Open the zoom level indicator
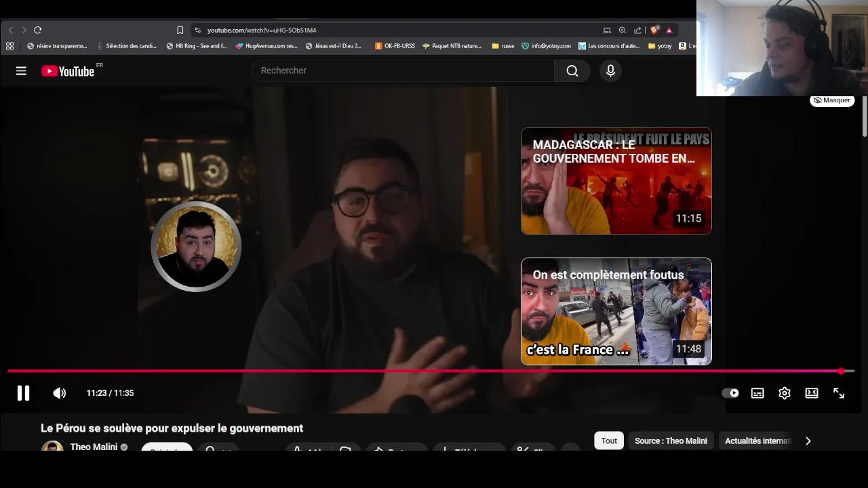The image size is (868, 488). 622,30
